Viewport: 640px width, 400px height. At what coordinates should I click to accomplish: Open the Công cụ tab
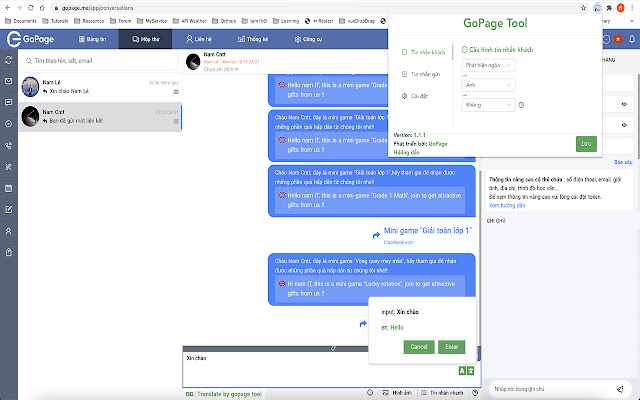309,39
